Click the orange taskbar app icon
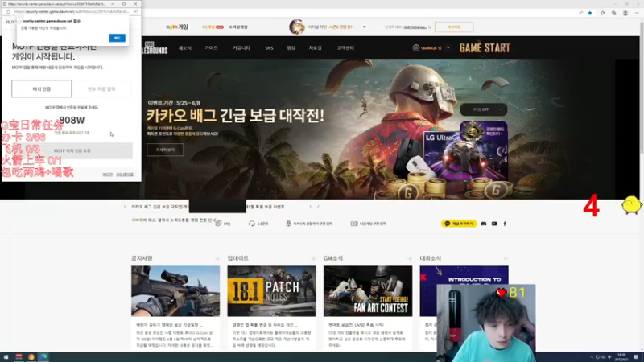Screen dimensions: 644x362 click(x=31, y=357)
